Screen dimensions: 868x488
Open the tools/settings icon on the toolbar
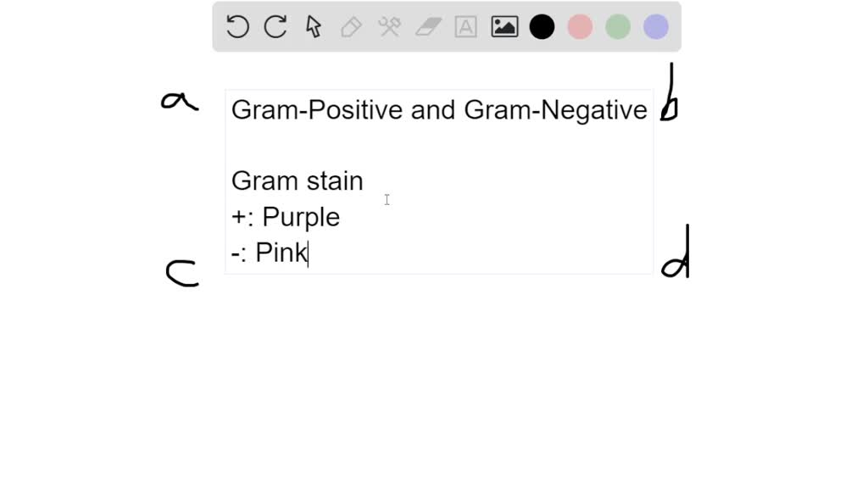click(x=389, y=26)
